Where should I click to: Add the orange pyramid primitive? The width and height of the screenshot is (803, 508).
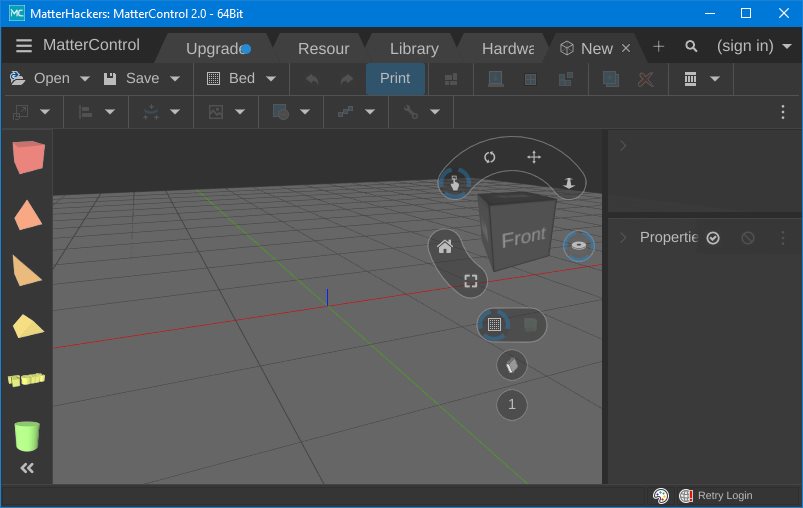(x=28, y=215)
